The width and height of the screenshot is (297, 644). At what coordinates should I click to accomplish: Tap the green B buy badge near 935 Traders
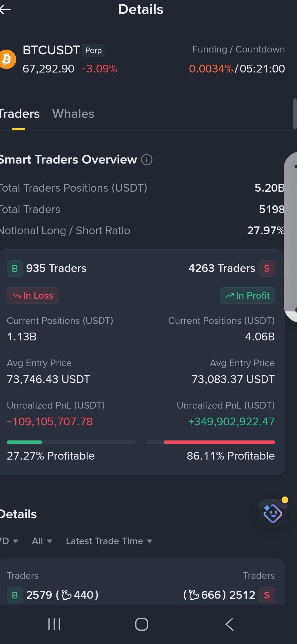(x=15, y=269)
